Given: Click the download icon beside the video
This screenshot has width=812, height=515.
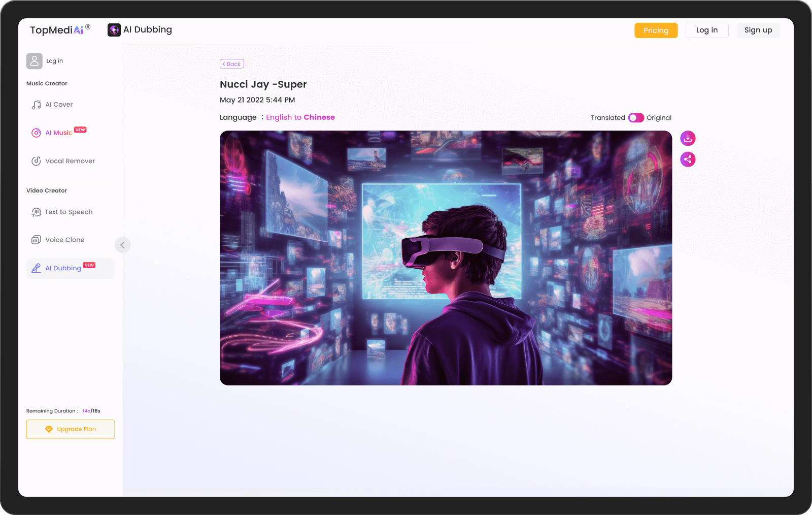Looking at the screenshot, I should [x=688, y=138].
